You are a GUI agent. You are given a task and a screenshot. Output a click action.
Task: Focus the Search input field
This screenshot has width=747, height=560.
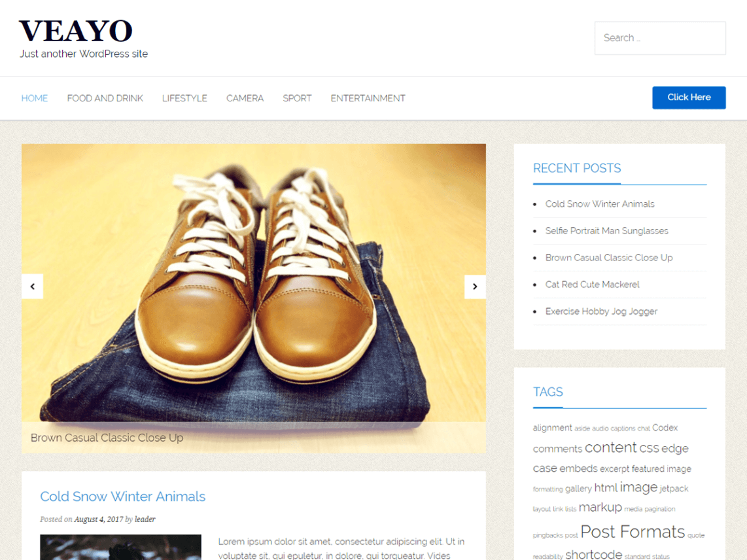(x=659, y=38)
